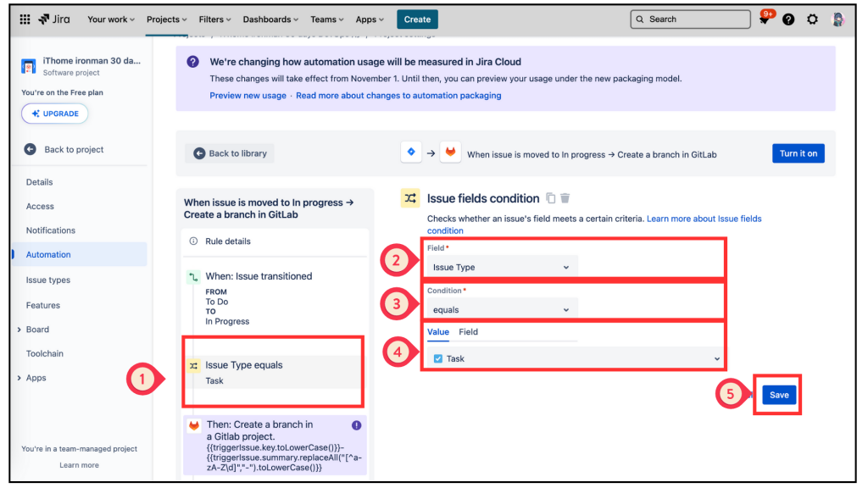
Task: Duplicate the Issue fields condition component
Action: click(551, 198)
